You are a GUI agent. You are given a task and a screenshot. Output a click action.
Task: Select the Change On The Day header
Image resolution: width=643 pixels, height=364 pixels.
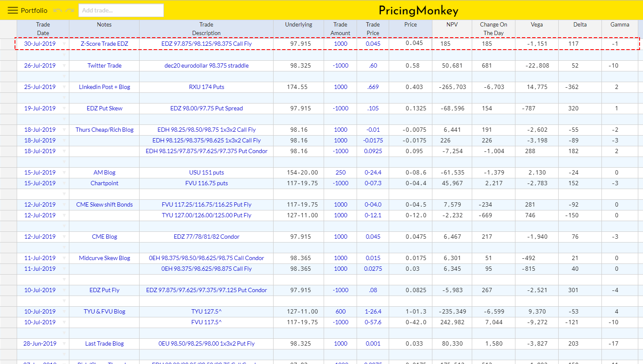click(x=494, y=29)
